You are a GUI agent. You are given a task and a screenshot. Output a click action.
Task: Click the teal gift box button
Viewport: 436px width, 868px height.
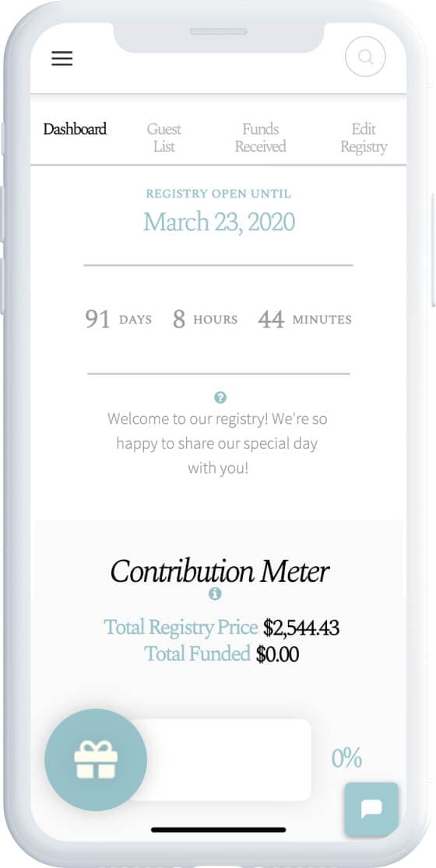(x=96, y=759)
